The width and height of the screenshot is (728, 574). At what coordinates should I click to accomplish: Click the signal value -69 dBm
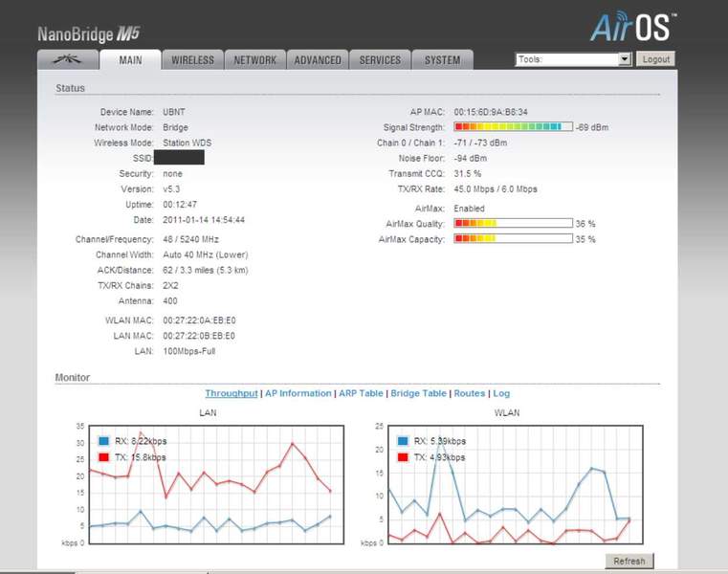(x=592, y=127)
